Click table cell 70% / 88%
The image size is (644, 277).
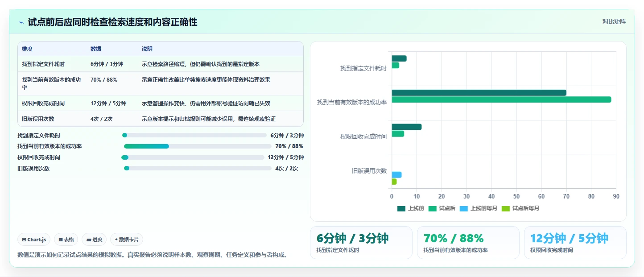pos(104,80)
